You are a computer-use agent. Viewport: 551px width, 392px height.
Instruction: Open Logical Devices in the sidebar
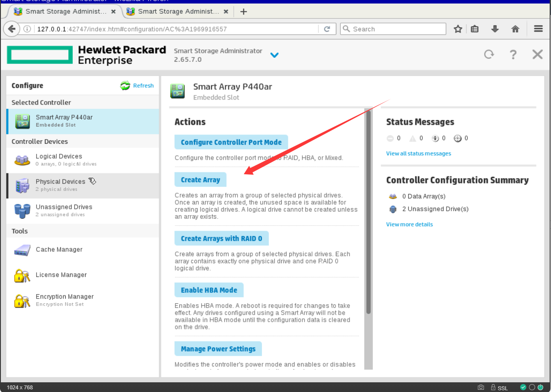(83, 160)
